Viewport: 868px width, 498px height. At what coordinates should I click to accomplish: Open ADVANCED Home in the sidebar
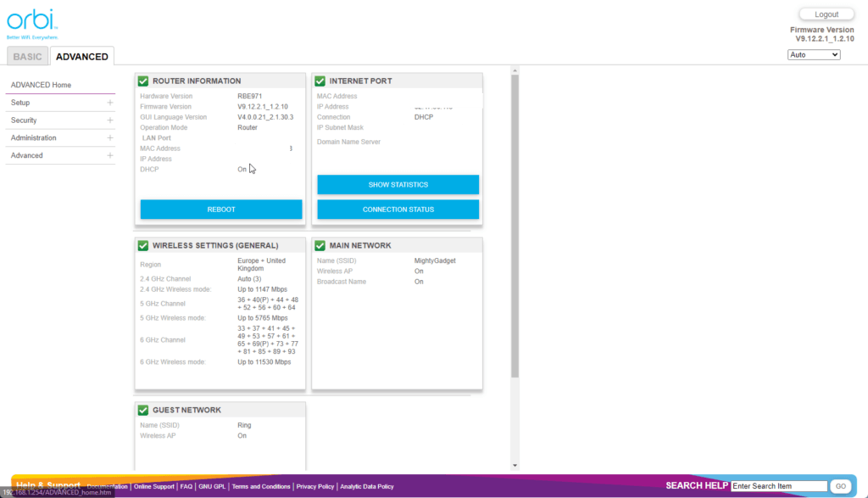42,85
